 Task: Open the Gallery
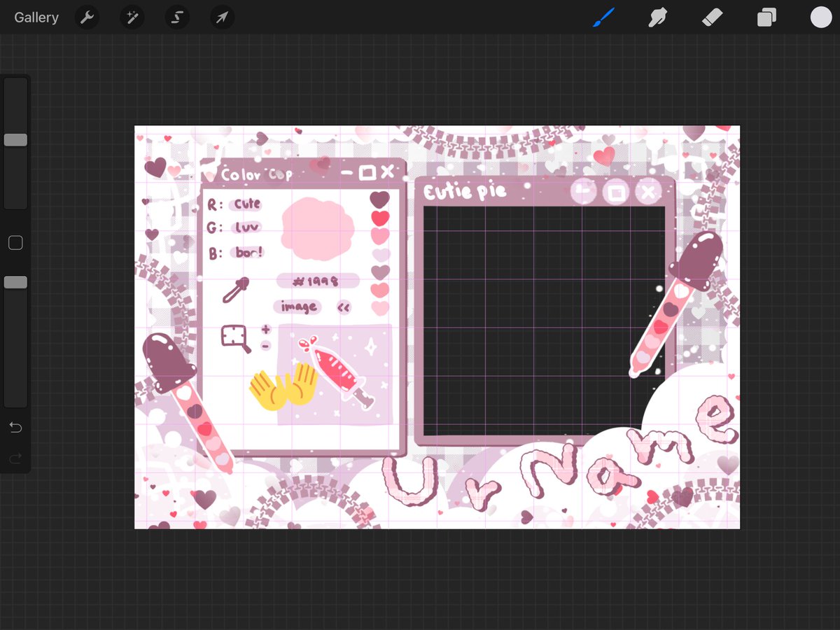(36, 17)
